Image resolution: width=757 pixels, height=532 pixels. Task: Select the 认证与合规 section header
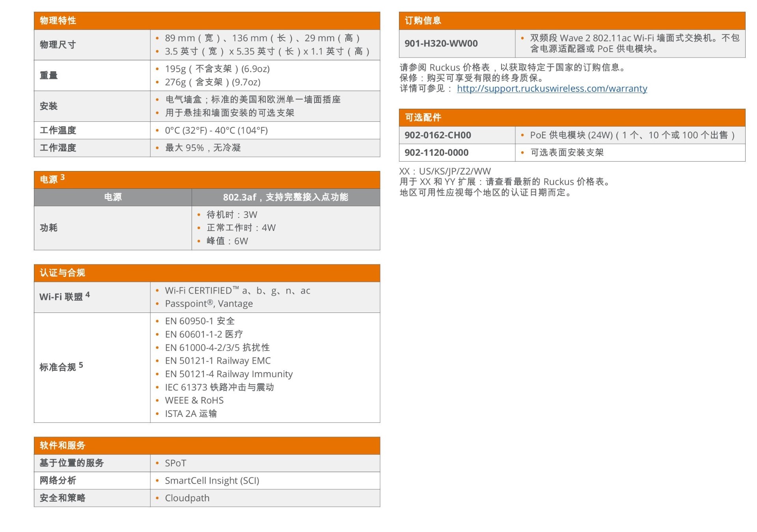coord(207,273)
